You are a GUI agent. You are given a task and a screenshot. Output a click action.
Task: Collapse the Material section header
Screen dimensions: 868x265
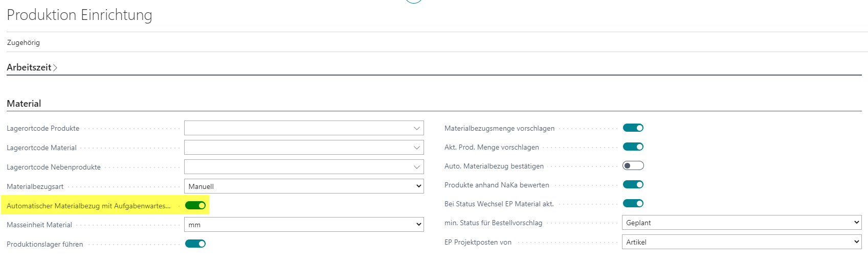(24, 104)
